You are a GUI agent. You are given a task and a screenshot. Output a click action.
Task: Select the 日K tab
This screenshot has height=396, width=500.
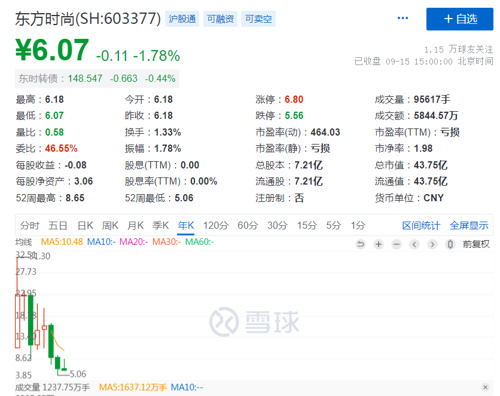click(85, 226)
